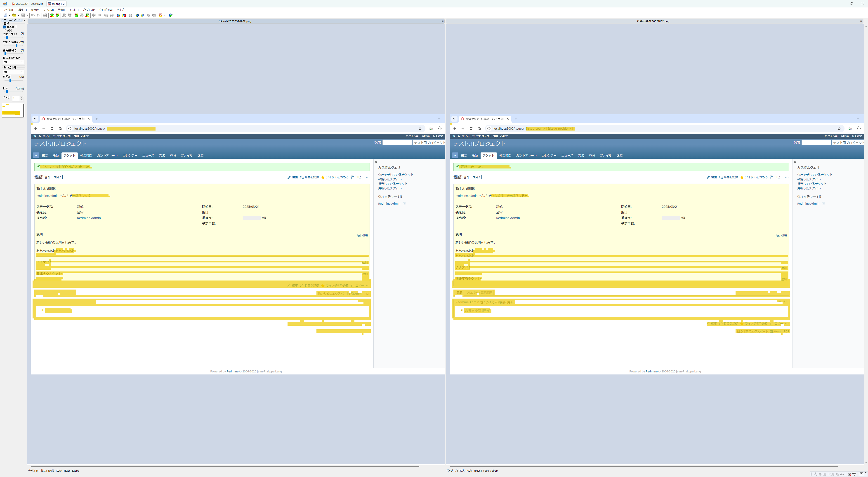Enable the 点滅 blink checkbox
The height and width of the screenshot is (477, 868).
coord(4,31)
